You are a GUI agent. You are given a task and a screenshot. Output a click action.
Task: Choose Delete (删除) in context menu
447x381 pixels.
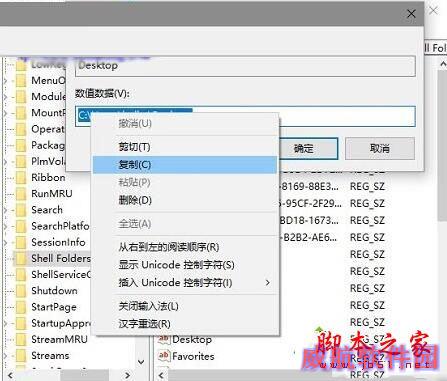pyautogui.click(x=185, y=200)
